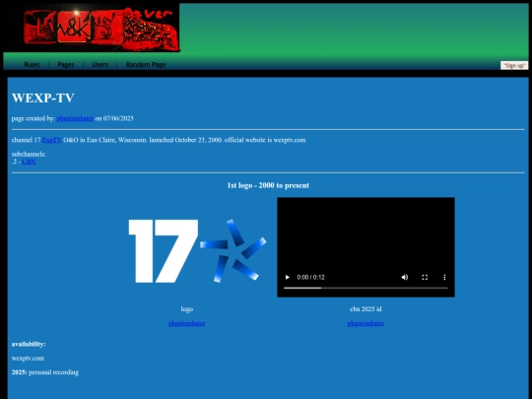The height and width of the screenshot is (399, 532).
Task: Click the Sign up button
Action: pyautogui.click(x=514, y=65)
